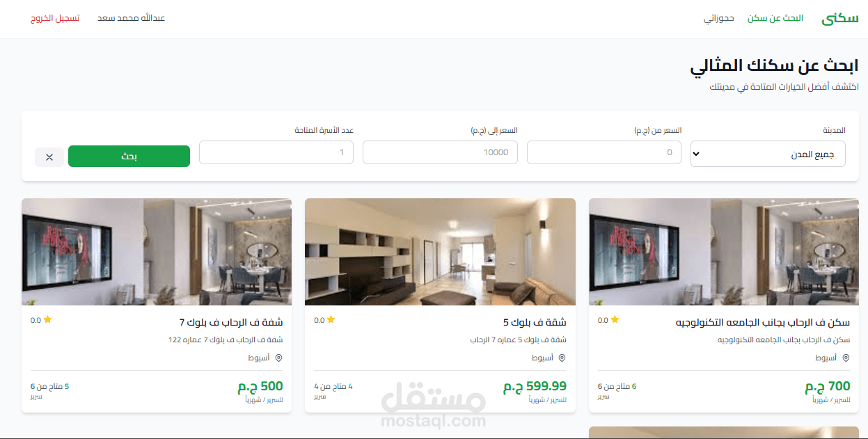Click location pin icon on the 700 ج.م listing
The width and height of the screenshot is (868, 439).
coord(846,358)
